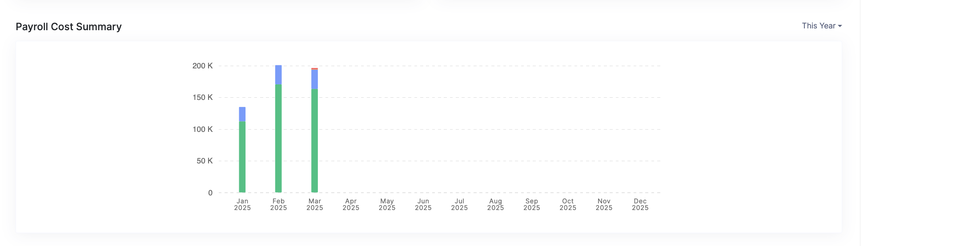Click the Sep 2025 axis label
The image size is (980, 246).
pos(531,204)
